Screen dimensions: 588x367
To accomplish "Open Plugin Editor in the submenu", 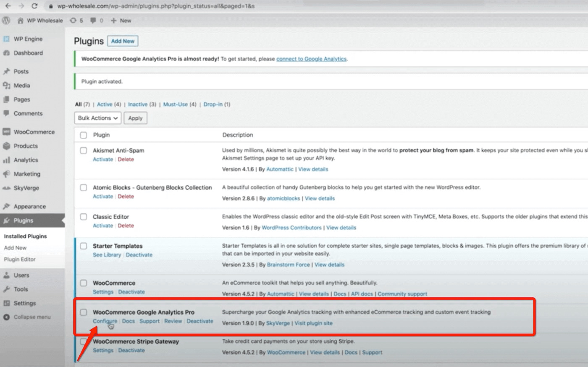I will 20,260.
